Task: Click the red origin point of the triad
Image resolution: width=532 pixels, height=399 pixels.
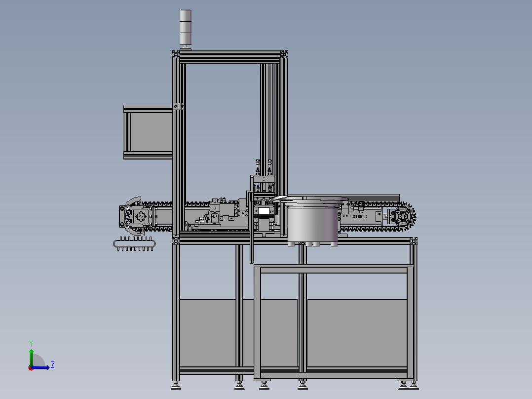Action: [31, 368]
